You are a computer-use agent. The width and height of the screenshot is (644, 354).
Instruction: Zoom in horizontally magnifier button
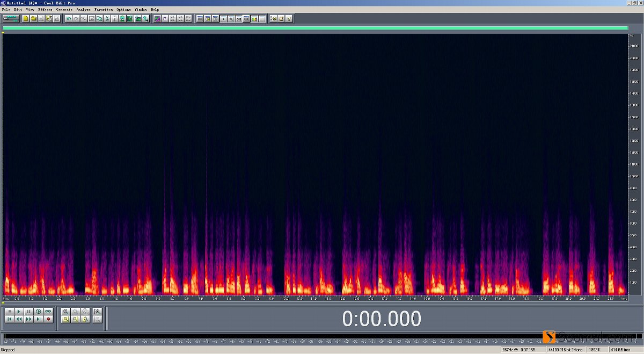(x=65, y=312)
